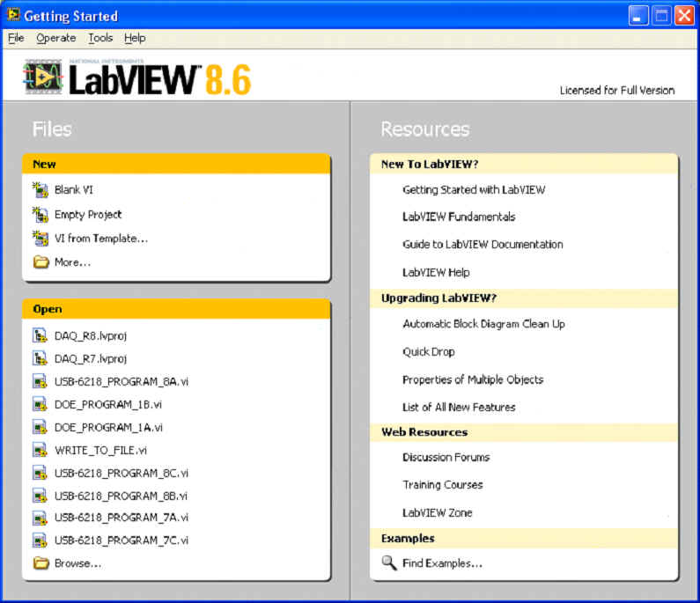
Task: Create a new Blank VI
Action: click(x=74, y=189)
